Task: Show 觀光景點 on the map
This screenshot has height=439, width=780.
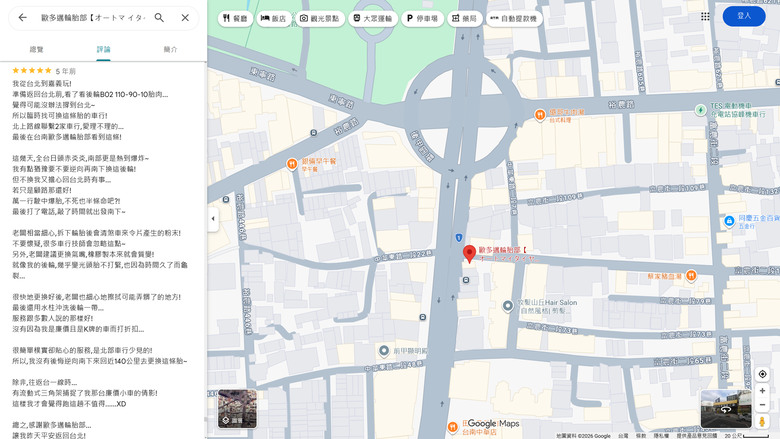Action: 320,18
